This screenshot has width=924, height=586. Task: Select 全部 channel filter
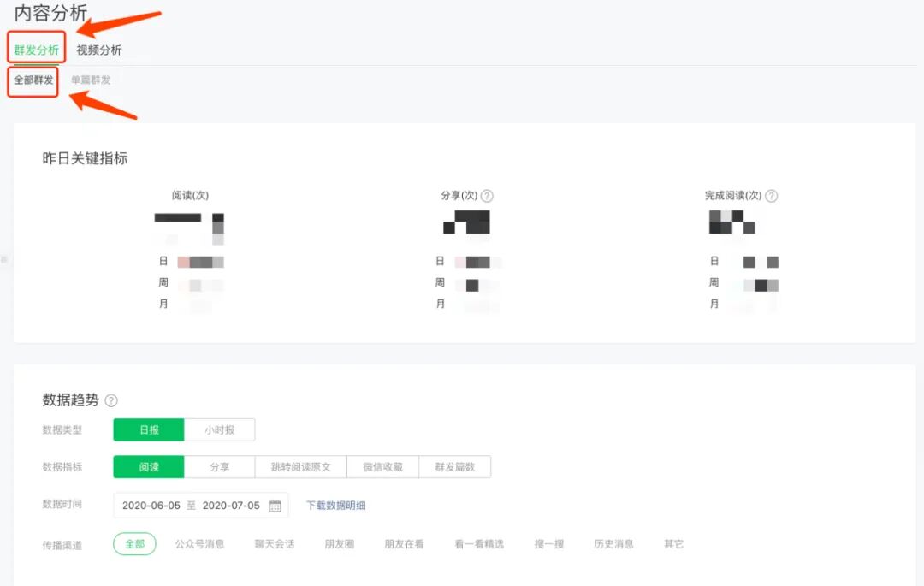click(135, 544)
